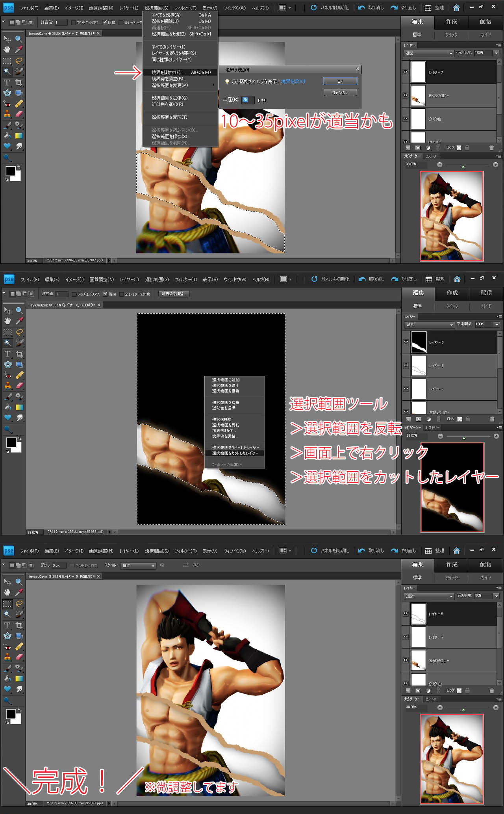The image size is (504, 814).
Task: Choose 境界をぼかす(F)... from the Select menu
Action: pyautogui.click(x=180, y=72)
